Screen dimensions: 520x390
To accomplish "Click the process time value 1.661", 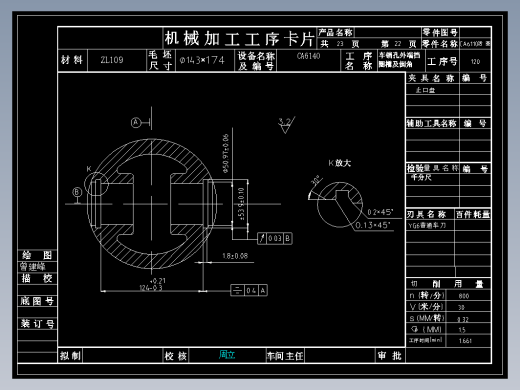I will coord(465,341).
